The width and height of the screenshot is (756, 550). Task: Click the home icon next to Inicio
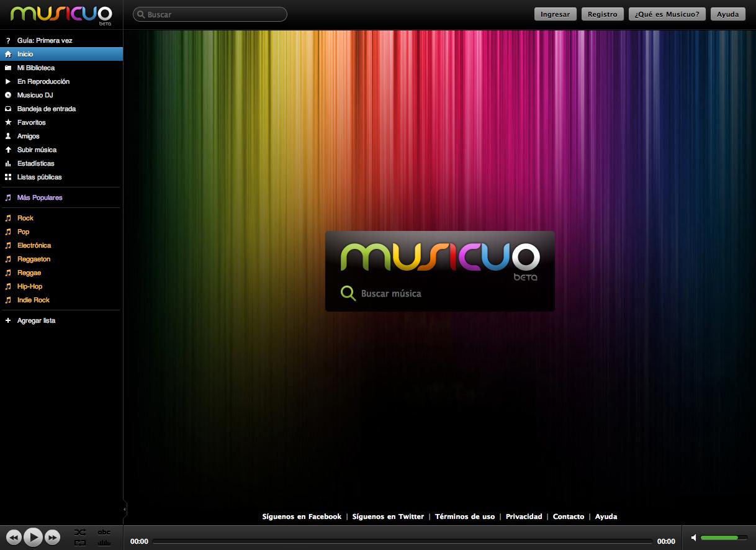(x=8, y=54)
